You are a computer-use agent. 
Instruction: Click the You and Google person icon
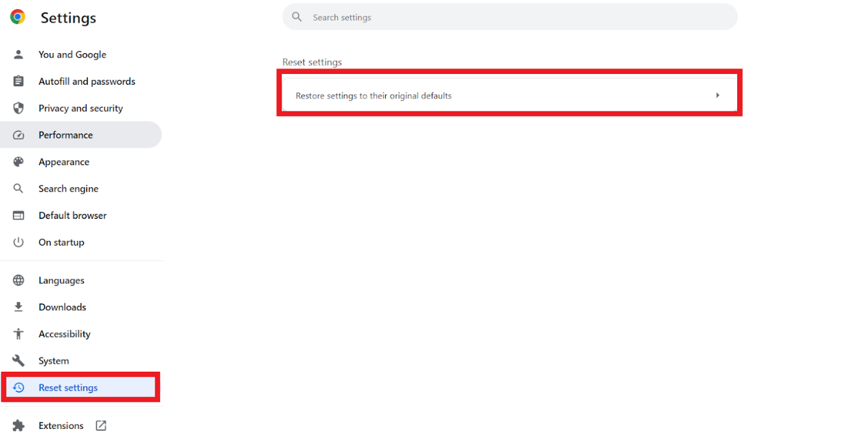click(x=18, y=54)
